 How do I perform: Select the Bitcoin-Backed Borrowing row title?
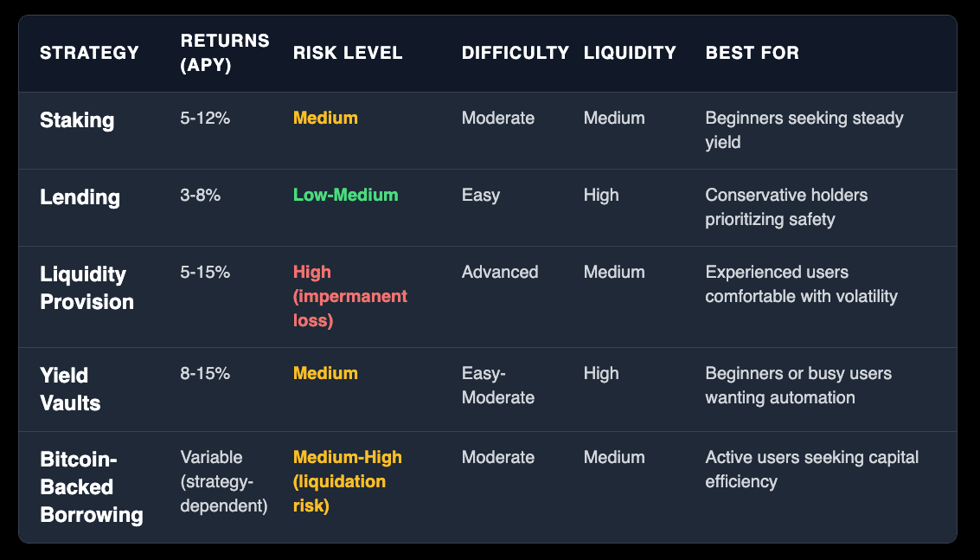pyautogui.click(x=91, y=486)
